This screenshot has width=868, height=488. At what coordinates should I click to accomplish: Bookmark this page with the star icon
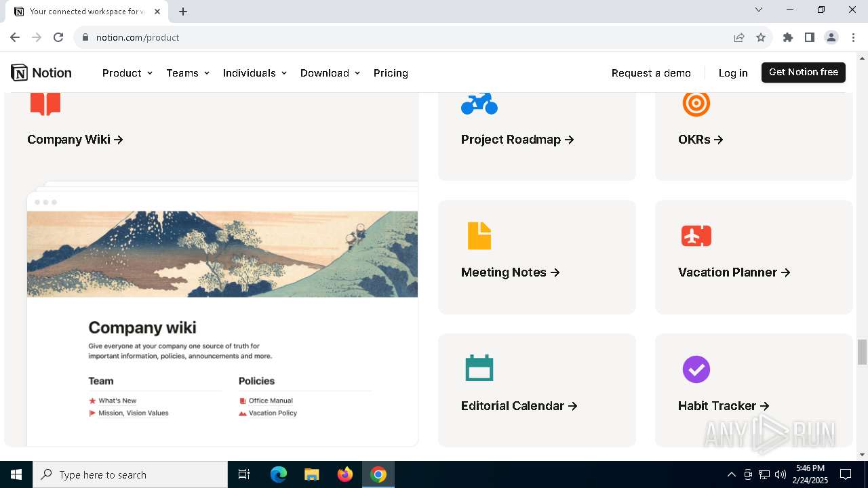point(761,37)
